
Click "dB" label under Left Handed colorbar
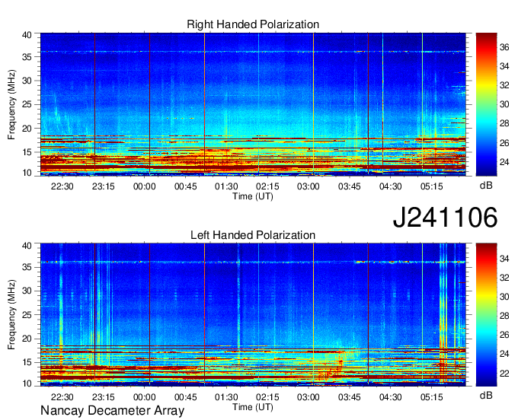click(486, 395)
